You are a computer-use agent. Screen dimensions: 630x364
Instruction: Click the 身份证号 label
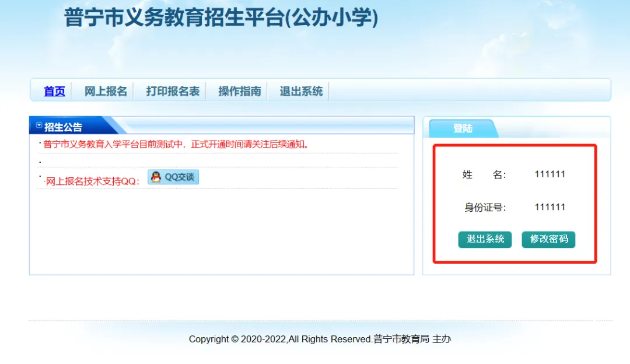tap(485, 207)
